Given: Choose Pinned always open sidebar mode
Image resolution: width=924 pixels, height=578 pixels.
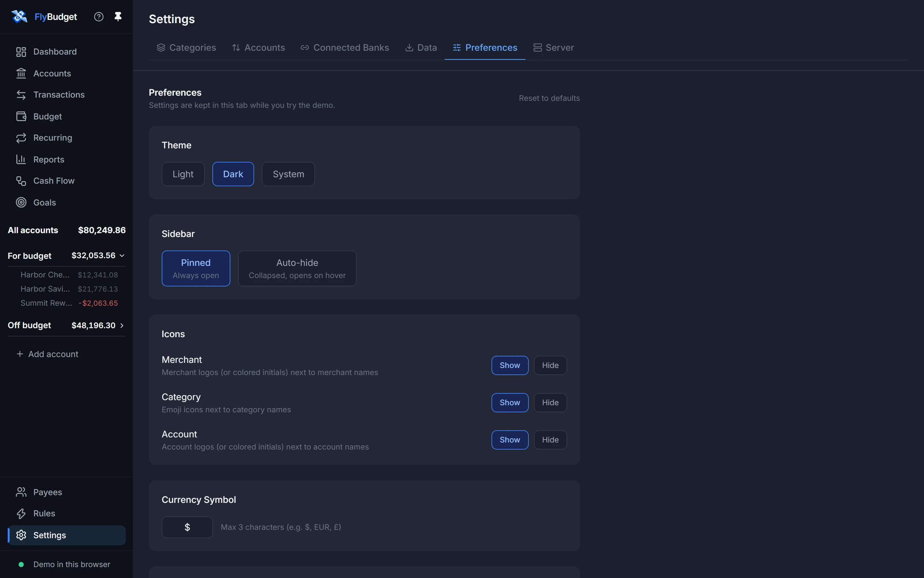Looking at the screenshot, I should click(x=196, y=268).
